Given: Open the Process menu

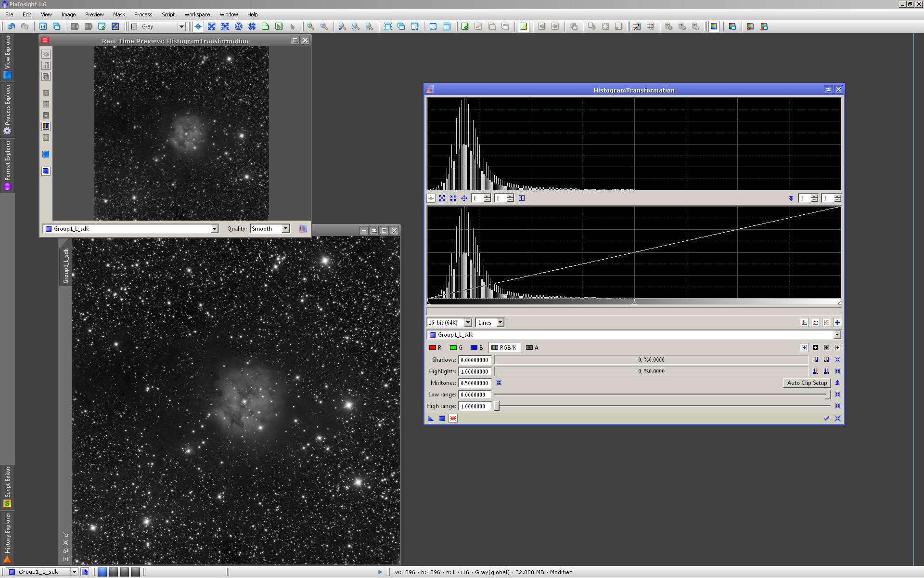Looking at the screenshot, I should point(143,14).
